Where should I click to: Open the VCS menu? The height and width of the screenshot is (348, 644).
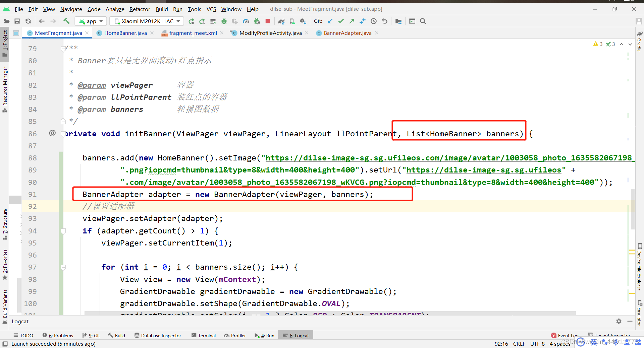(x=211, y=9)
